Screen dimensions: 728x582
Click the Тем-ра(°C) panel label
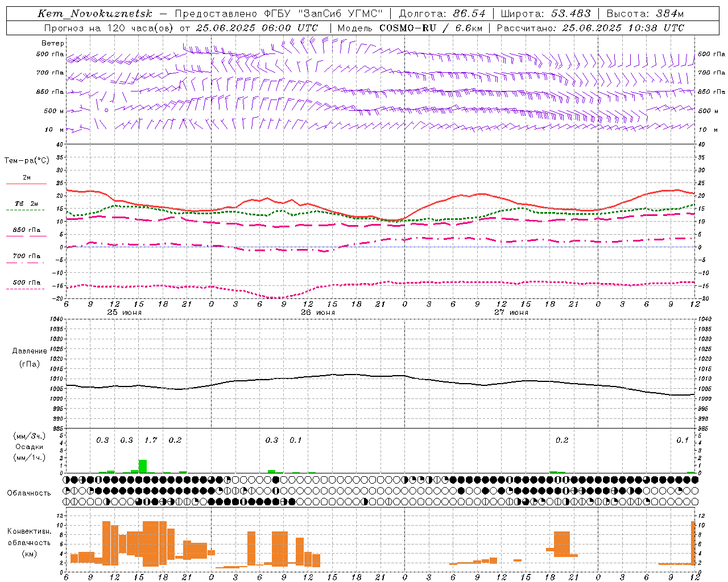(x=27, y=161)
